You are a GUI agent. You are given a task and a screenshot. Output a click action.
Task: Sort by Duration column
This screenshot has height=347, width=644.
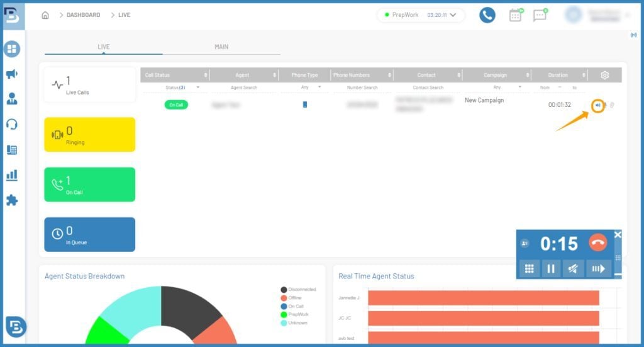coord(583,75)
